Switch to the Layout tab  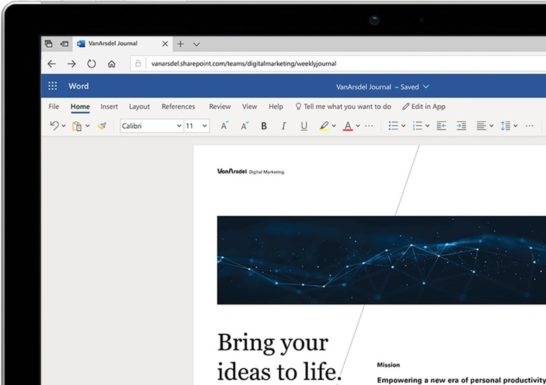pyautogui.click(x=139, y=107)
